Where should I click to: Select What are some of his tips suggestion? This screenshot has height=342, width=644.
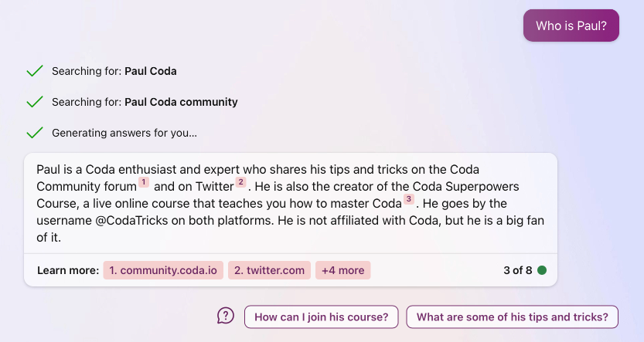(x=512, y=317)
